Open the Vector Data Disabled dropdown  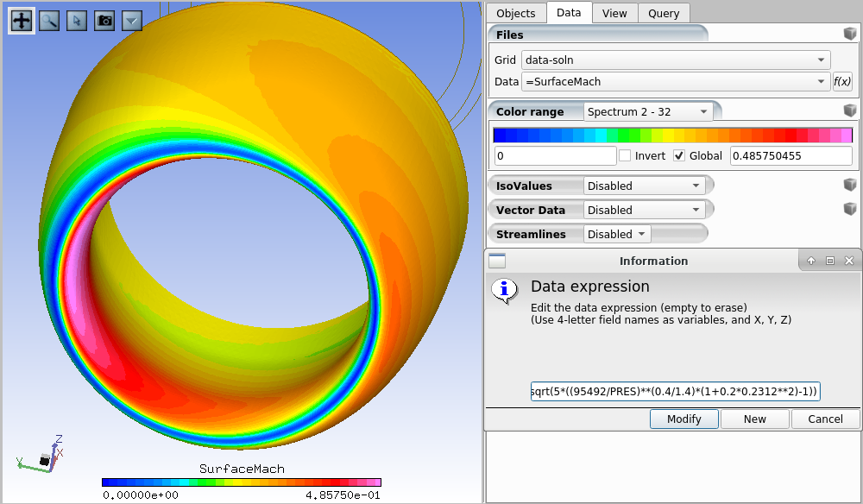pos(644,210)
